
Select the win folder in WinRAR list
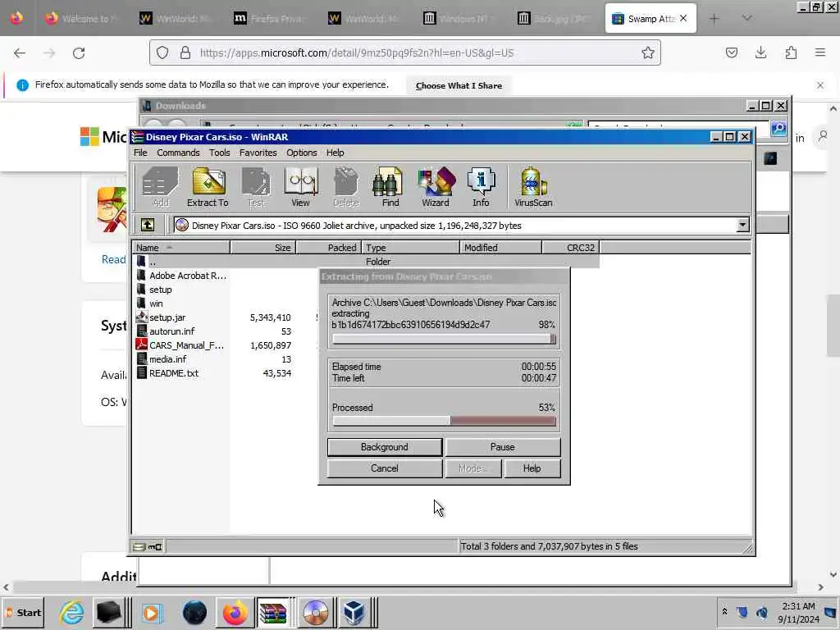(156, 304)
